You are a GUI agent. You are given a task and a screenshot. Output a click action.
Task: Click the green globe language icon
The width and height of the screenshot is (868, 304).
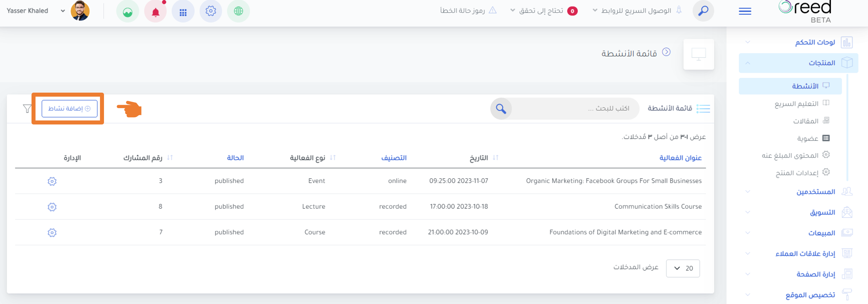pyautogui.click(x=238, y=11)
